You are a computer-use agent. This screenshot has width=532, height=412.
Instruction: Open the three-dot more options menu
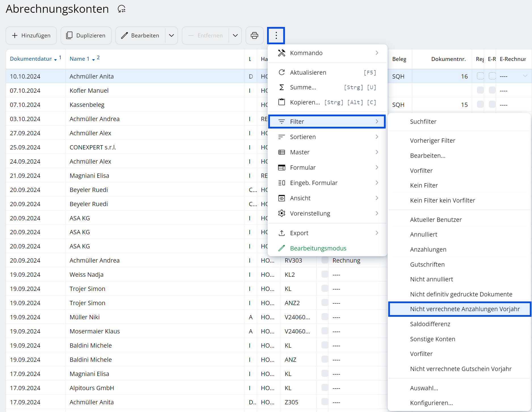276,35
